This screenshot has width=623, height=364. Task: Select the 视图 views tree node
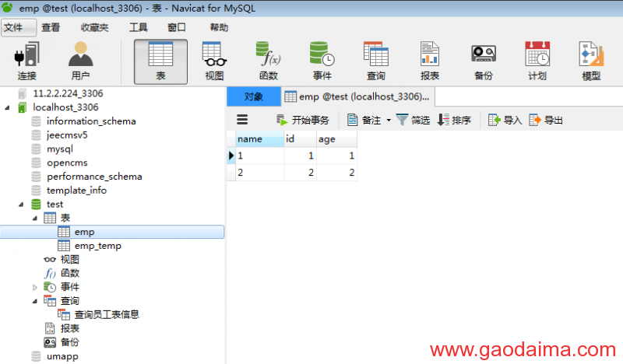click(x=69, y=260)
